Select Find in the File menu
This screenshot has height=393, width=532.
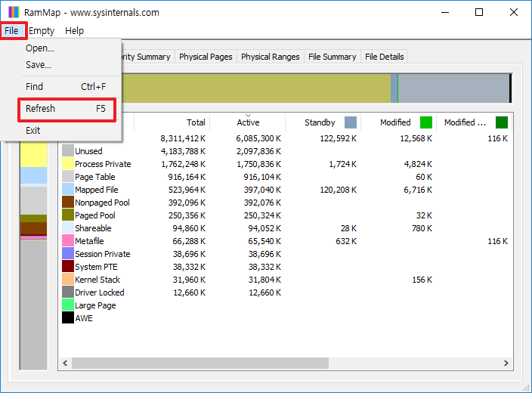click(66, 87)
